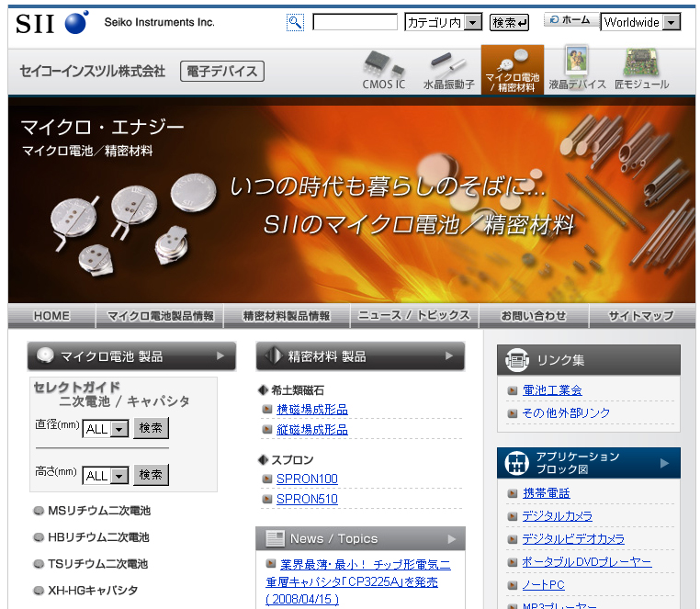The width and height of the screenshot is (700, 609).
Task: Open the お問い合わせ navigation tab
Action: coord(534,316)
